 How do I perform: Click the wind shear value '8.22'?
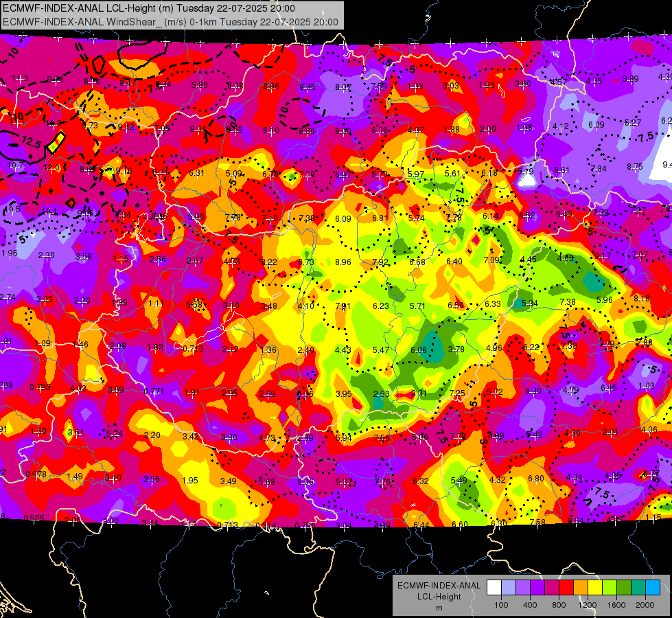click(269, 262)
